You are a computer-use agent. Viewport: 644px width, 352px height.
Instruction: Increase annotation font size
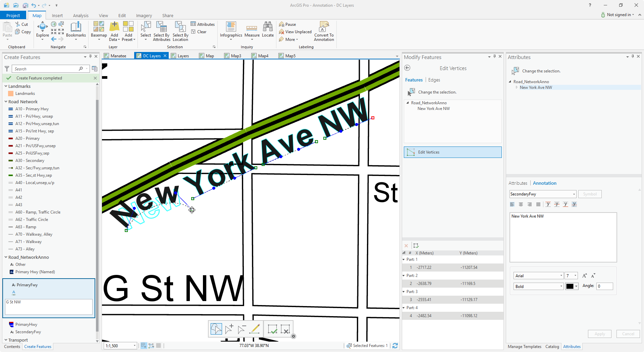click(x=585, y=276)
